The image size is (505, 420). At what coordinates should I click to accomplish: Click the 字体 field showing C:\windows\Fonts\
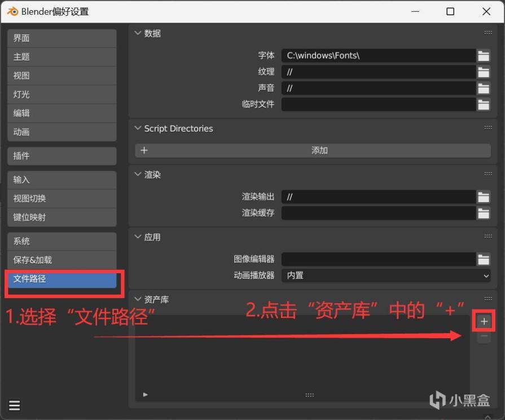(379, 55)
